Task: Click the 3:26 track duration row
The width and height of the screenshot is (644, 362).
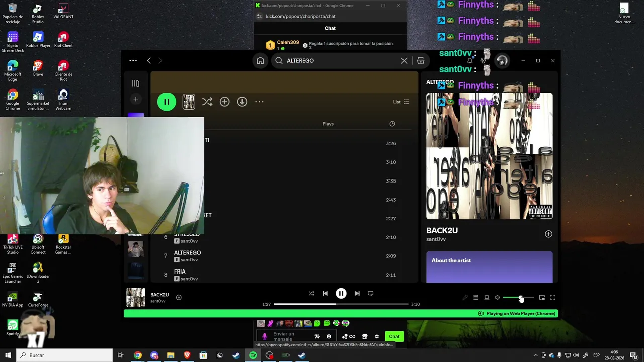Action: (391, 143)
